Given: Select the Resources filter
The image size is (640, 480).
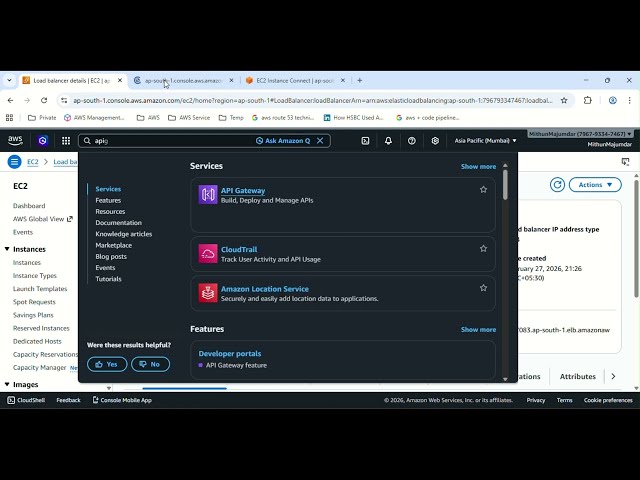Looking at the screenshot, I should pos(110,211).
